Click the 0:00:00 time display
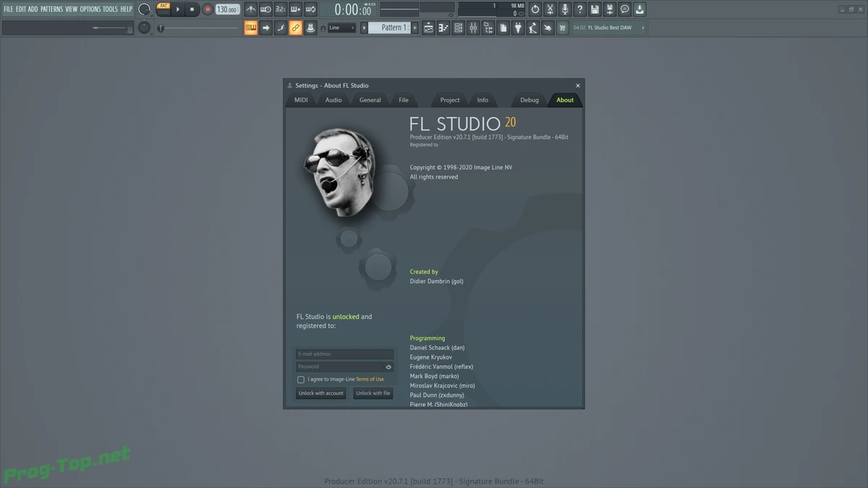The height and width of the screenshot is (488, 868). [348, 9]
